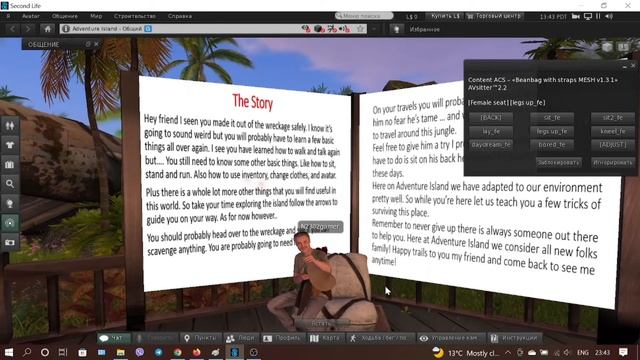640x360 pixels.
Task: Select the kneel_fe pose
Action: (x=613, y=131)
